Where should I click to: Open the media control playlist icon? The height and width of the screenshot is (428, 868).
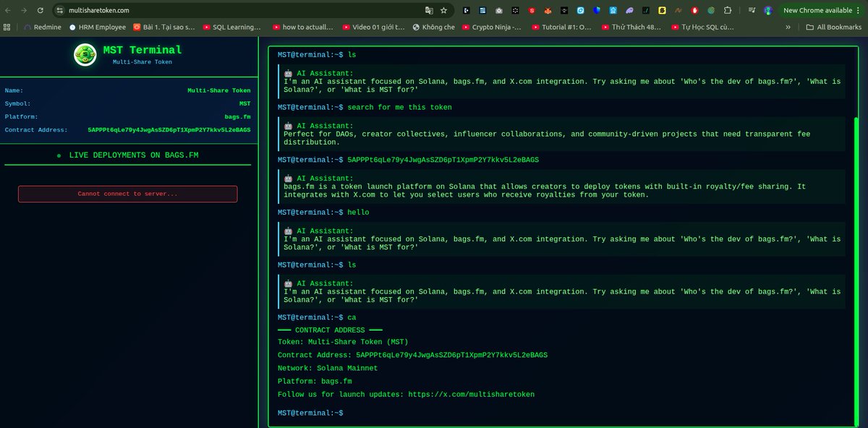click(x=752, y=10)
